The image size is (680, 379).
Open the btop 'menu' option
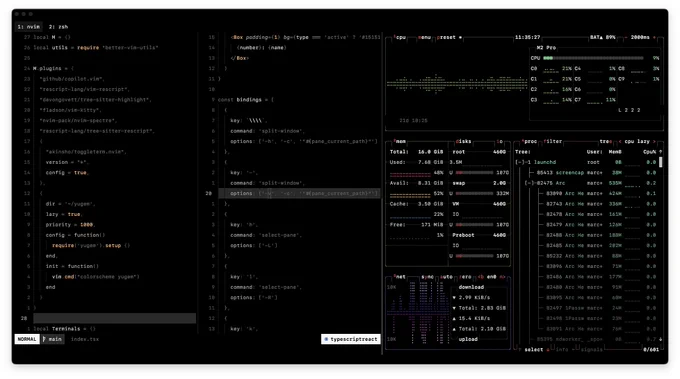(425, 37)
